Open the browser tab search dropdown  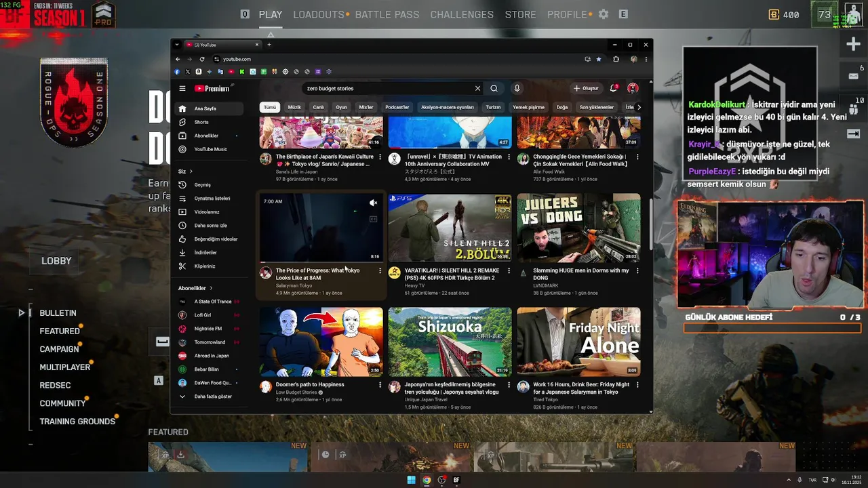point(177,45)
